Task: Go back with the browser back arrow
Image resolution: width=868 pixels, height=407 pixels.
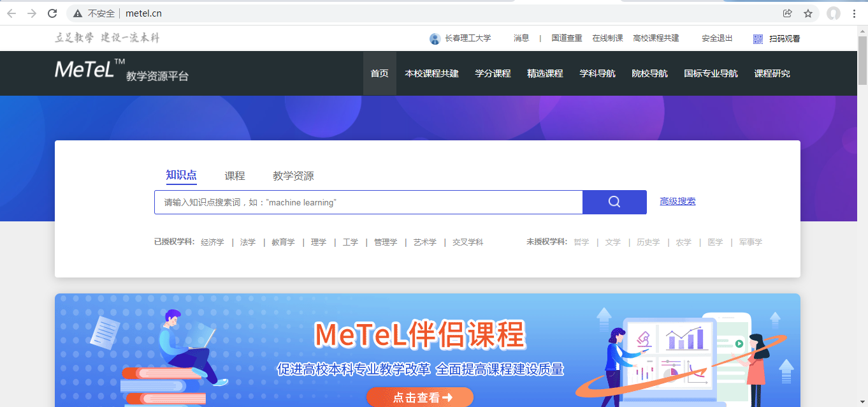Action: coord(11,13)
